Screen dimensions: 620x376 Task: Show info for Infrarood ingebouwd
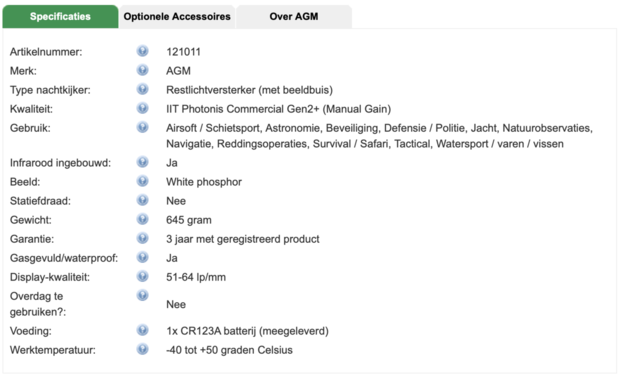point(142,162)
